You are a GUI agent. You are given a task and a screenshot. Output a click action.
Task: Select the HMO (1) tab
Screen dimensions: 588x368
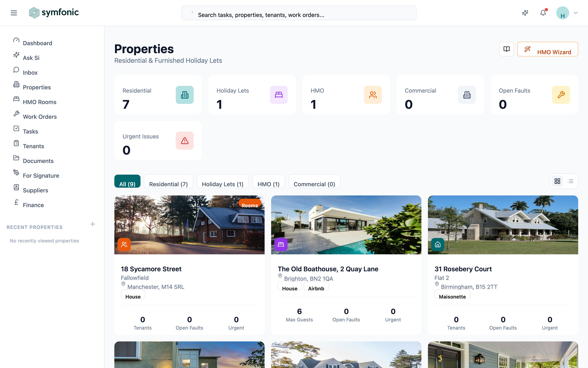coord(268,181)
